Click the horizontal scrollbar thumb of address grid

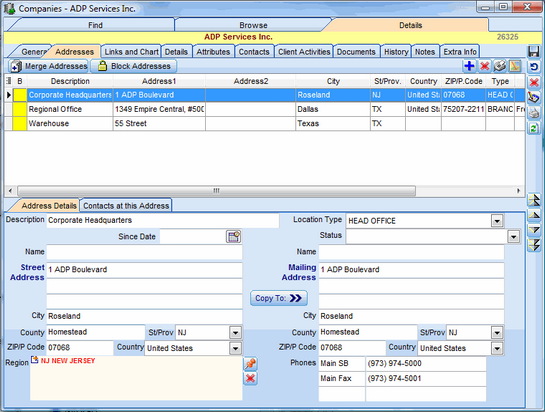(216, 191)
